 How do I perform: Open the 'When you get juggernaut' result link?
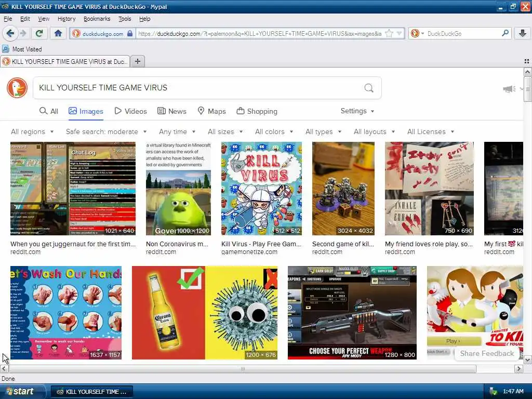pos(73,244)
